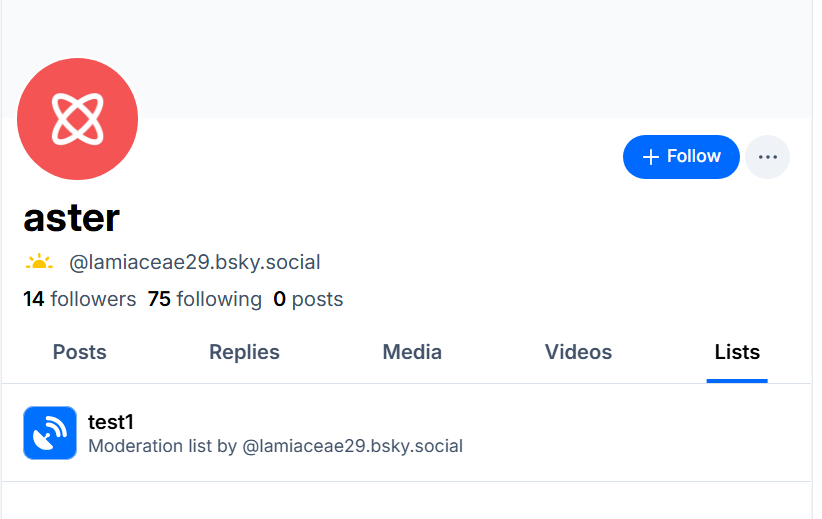Click the Lists tab
822x519 pixels.
click(x=737, y=352)
